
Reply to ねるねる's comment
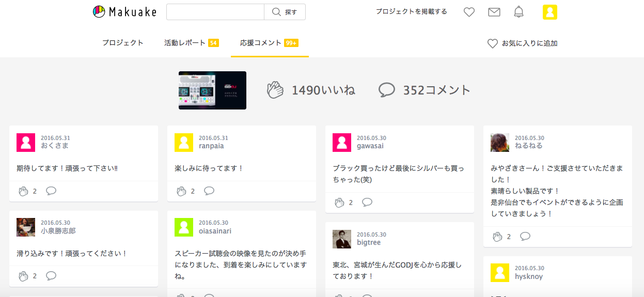525,236
